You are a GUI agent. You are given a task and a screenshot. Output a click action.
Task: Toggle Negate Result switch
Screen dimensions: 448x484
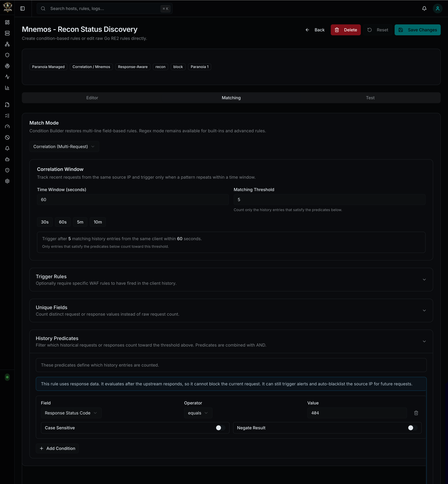tap(413, 428)
